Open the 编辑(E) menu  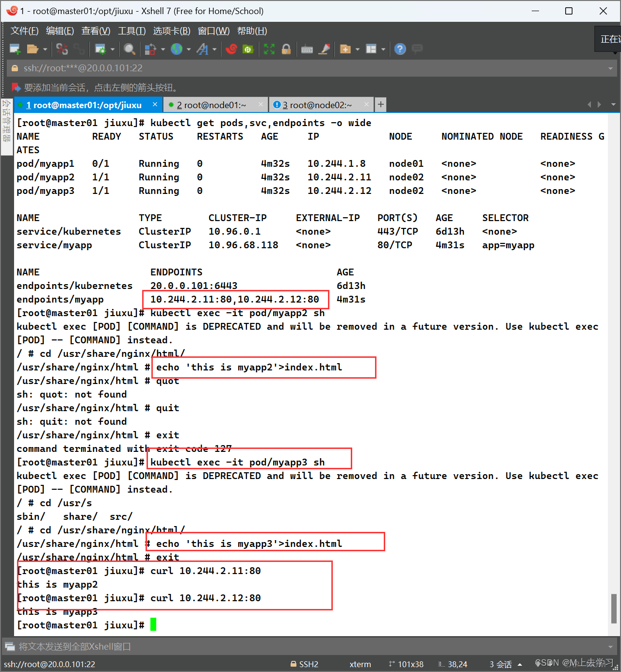pos(60,31)
